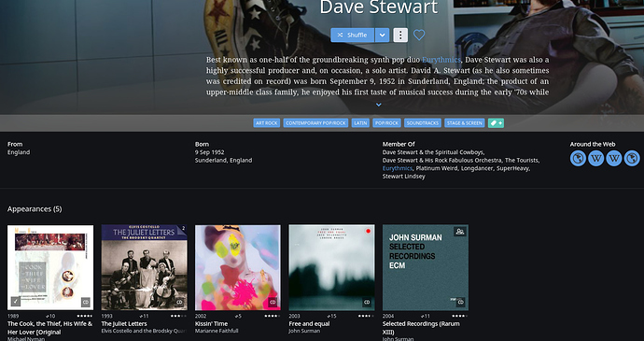This screenshot has height=341, width=644.
Task: Select the CONTEMPORARY POP/ROCK tag
Action: pos(315,123)
